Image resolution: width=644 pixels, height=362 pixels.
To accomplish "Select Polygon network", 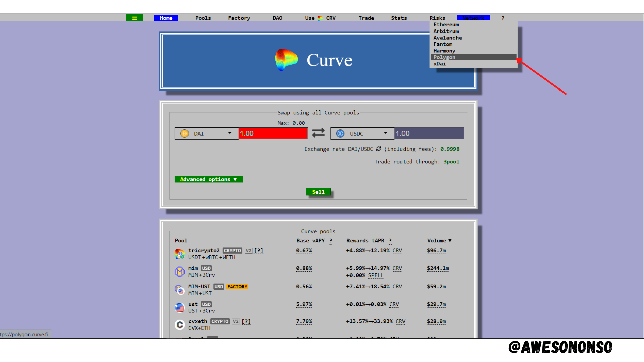I will point(473,57).
